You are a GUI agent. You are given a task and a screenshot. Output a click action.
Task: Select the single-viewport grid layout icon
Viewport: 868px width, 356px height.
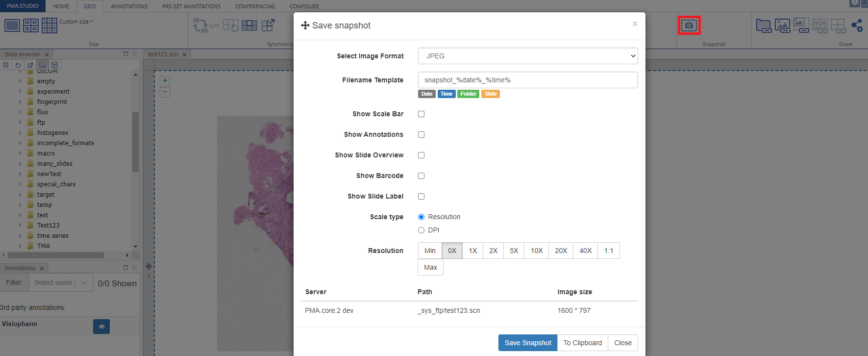[x=12, y=25]
